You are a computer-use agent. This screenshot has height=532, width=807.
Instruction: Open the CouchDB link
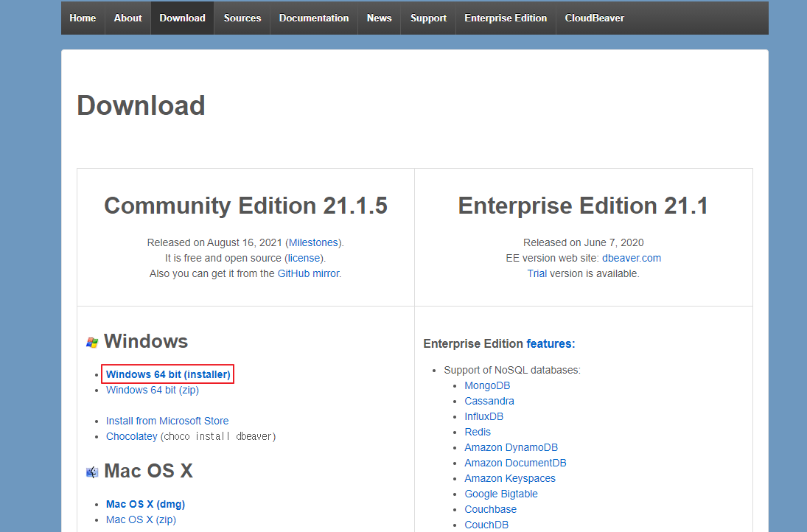486,525
